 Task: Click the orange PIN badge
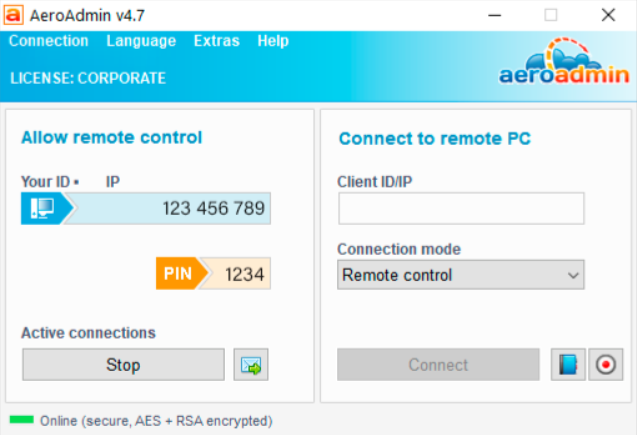tap(180, 273)
